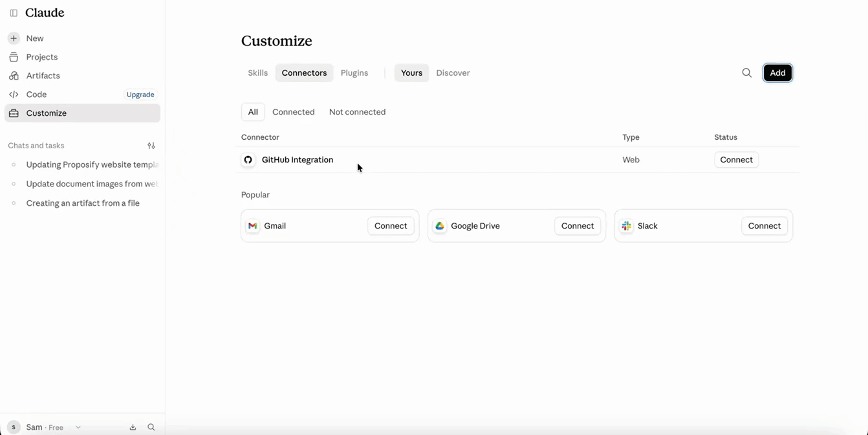Filter by Not connected connectors
The image size is (868, 435).
point(357,112)
